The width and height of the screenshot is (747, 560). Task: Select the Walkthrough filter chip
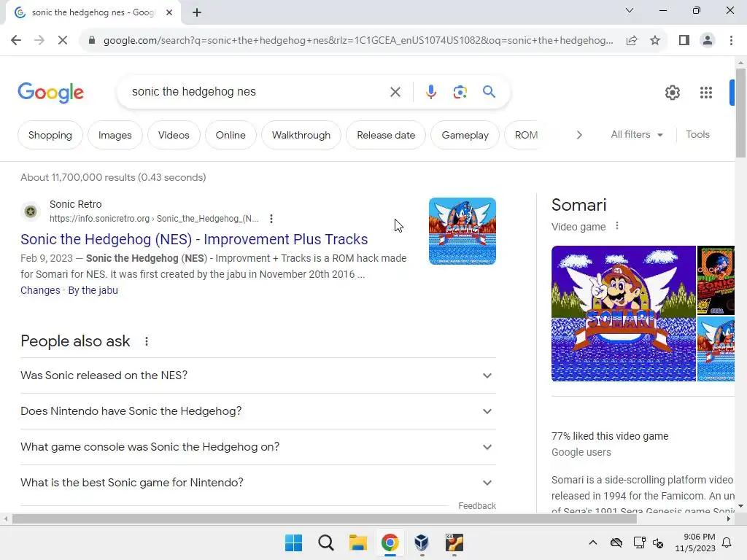coord(301,135)
